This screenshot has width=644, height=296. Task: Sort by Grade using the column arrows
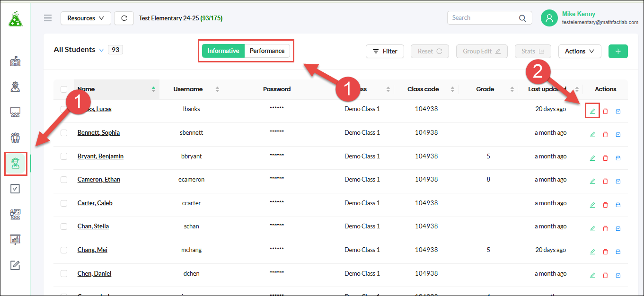coord(512,89)
